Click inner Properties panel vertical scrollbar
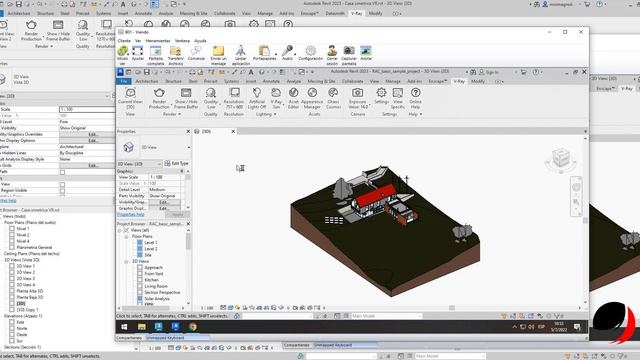Screen dimensions: 640x360 [188, 178]
